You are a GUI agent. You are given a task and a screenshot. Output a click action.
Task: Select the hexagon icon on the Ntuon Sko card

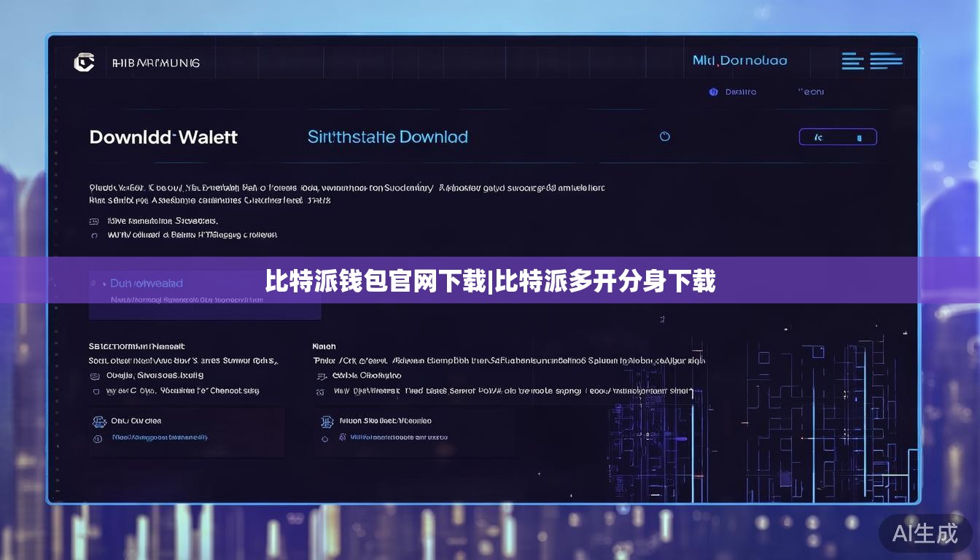(327, 422)
